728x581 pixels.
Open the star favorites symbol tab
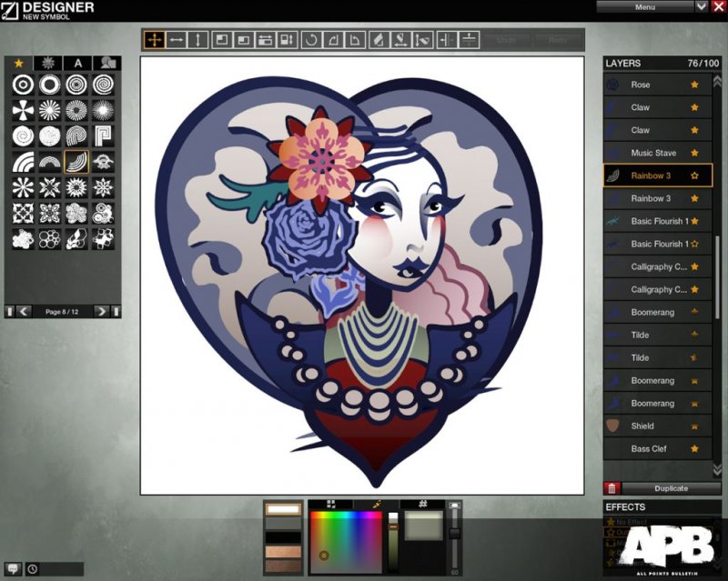tap(19, 63)
